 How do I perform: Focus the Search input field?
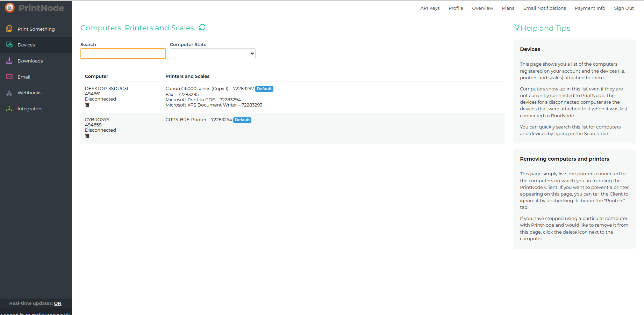point(123,53)
